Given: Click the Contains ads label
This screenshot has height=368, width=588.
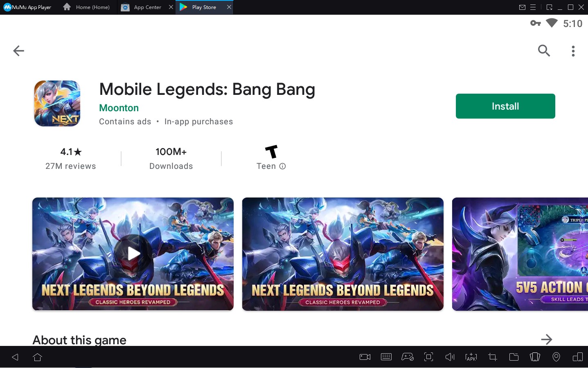Looking at the screenshot, I should (x=125, y=122).
